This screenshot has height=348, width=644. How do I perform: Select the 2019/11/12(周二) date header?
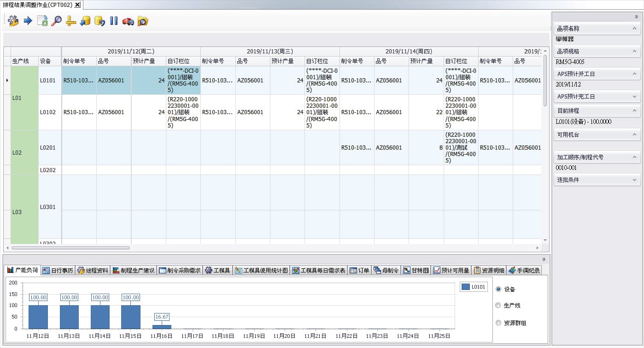click(x=131, y=52)
